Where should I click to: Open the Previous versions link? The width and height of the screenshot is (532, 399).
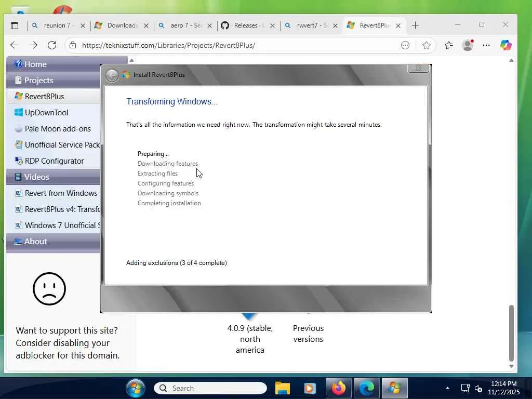308,334
